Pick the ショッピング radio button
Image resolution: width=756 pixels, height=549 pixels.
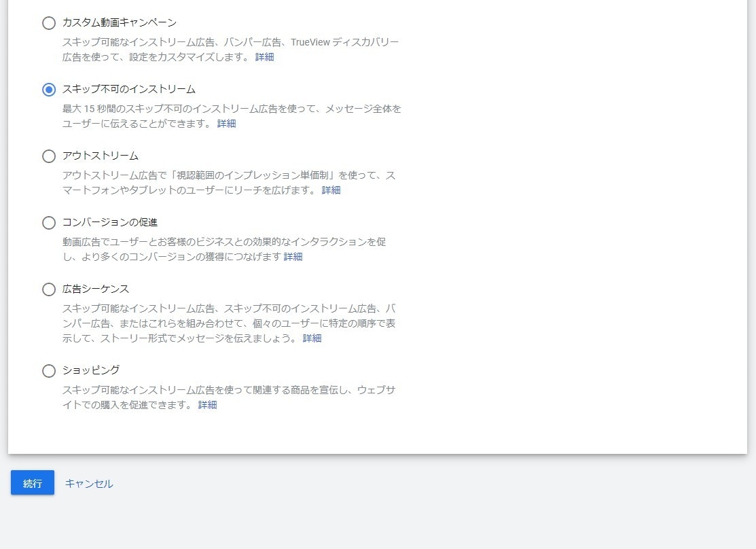[x=49, y=370]
